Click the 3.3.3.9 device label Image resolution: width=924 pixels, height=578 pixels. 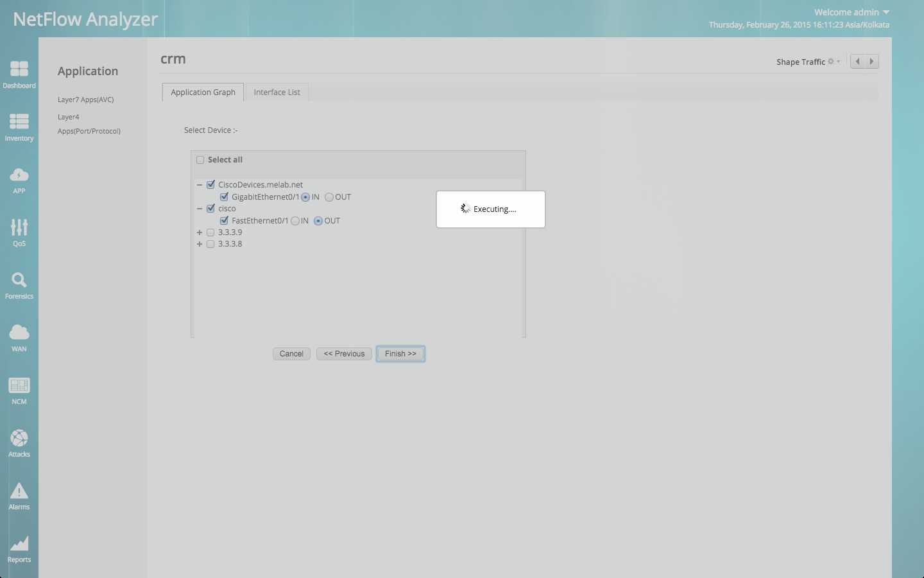(230, 232)
